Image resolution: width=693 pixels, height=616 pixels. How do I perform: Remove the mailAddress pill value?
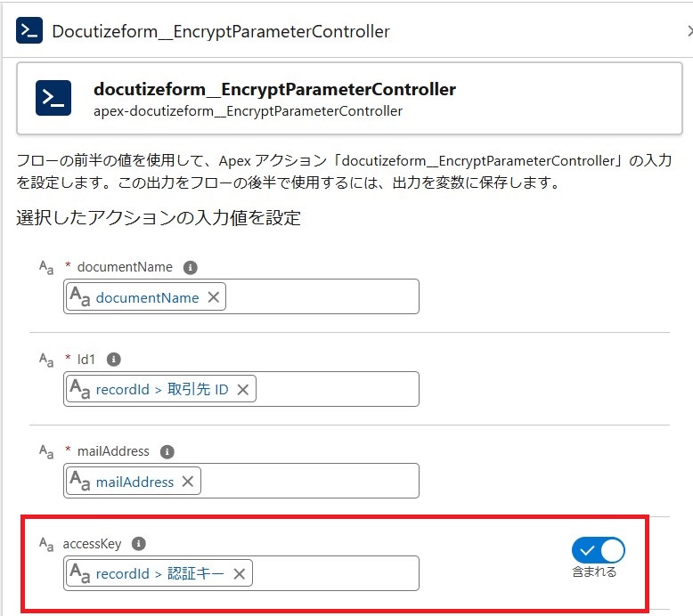click(x=188, y=482)
